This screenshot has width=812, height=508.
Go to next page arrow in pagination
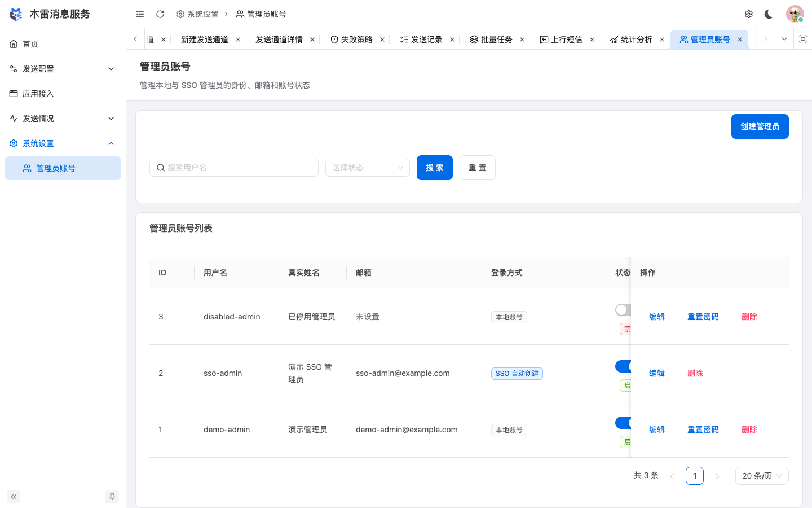[x=717, y=476]
